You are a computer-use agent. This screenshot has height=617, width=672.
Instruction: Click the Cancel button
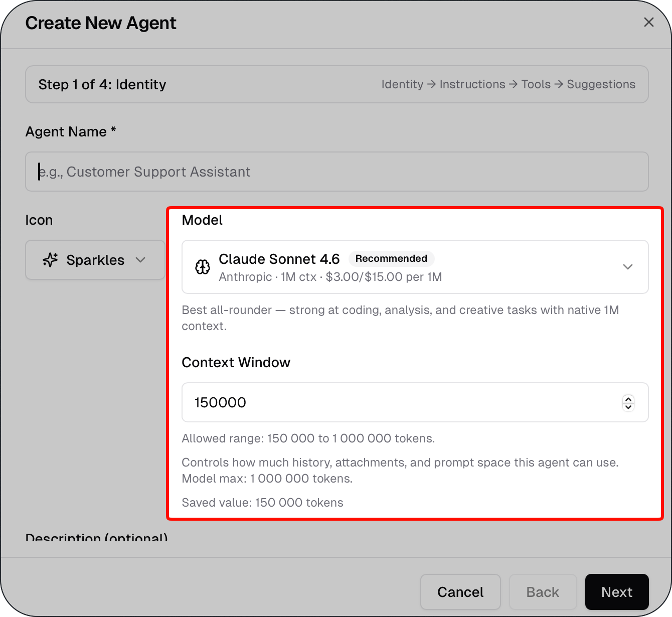point(460,592)
